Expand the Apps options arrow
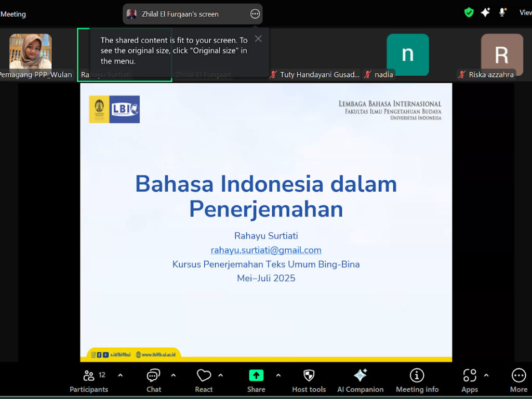The image size is (532, 399). (x=486, y=375)
